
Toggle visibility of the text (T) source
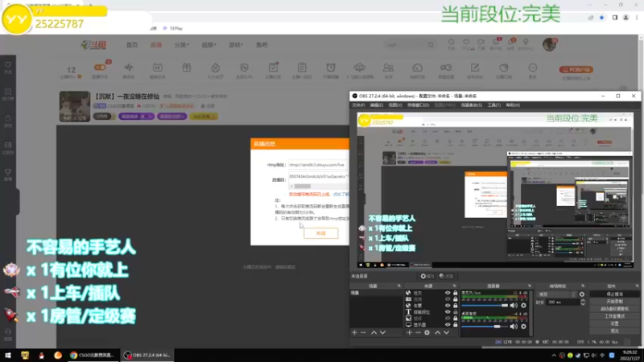[448, 312]
